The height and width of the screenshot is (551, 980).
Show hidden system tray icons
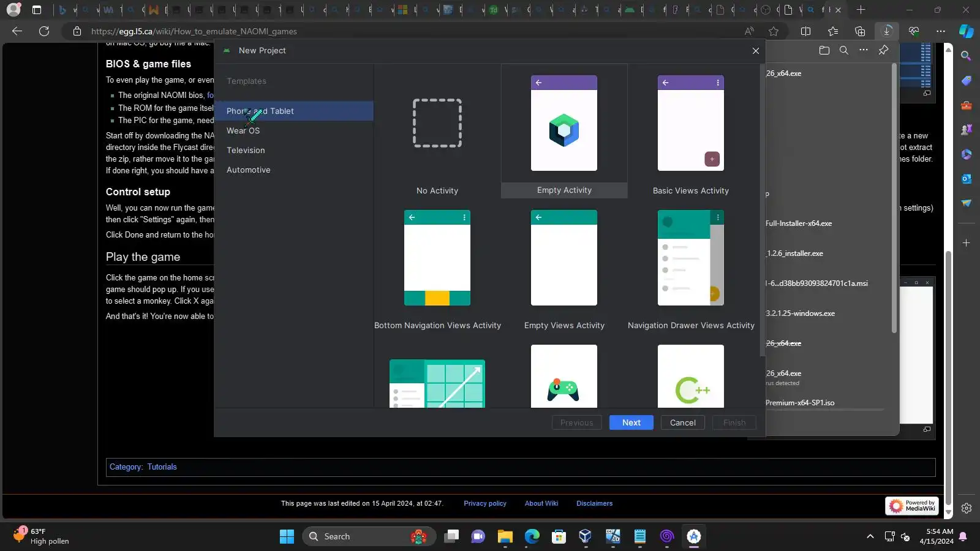point(870,536)
